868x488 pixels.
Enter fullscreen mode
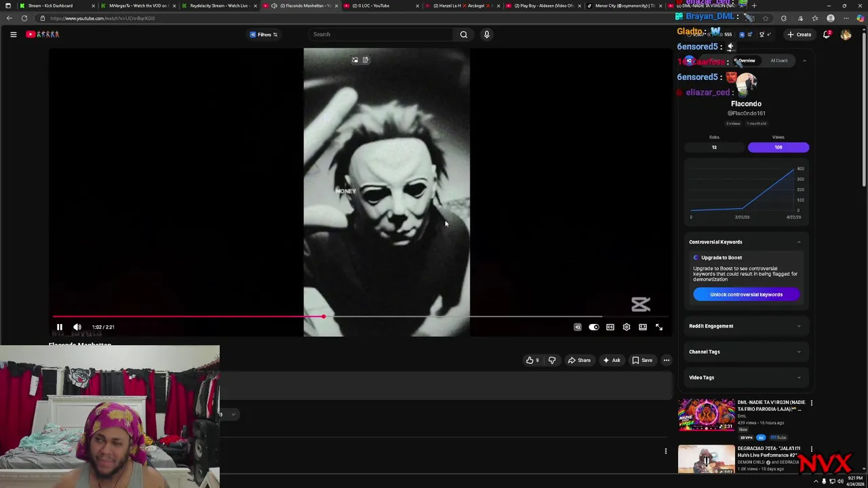click(659, 327)
